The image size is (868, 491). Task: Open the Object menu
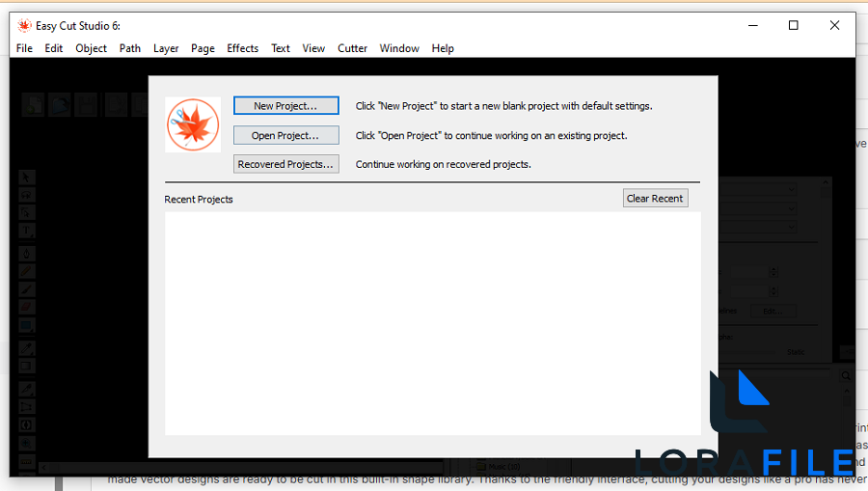[x=92, y=48]
